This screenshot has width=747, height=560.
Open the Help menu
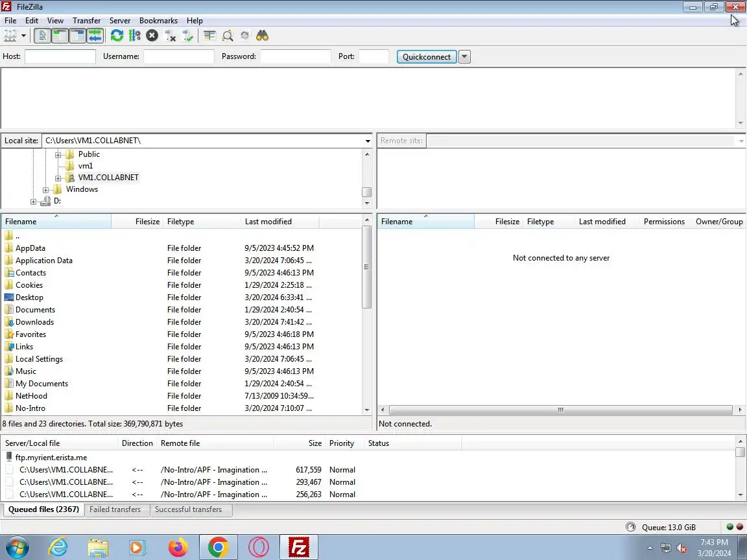pos(195,21)
